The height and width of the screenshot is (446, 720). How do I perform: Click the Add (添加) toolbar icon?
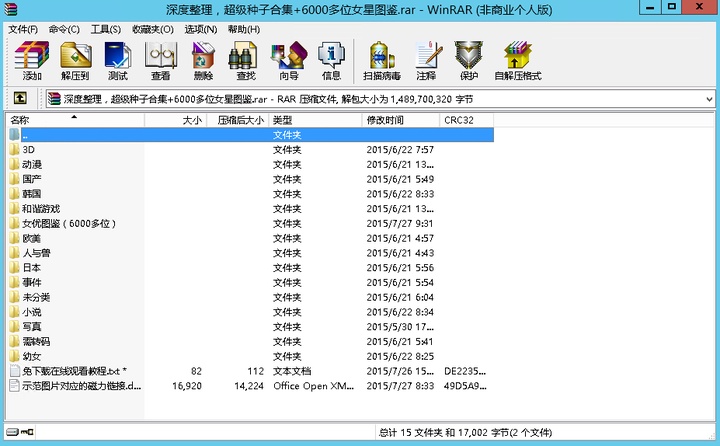(33, 60)
